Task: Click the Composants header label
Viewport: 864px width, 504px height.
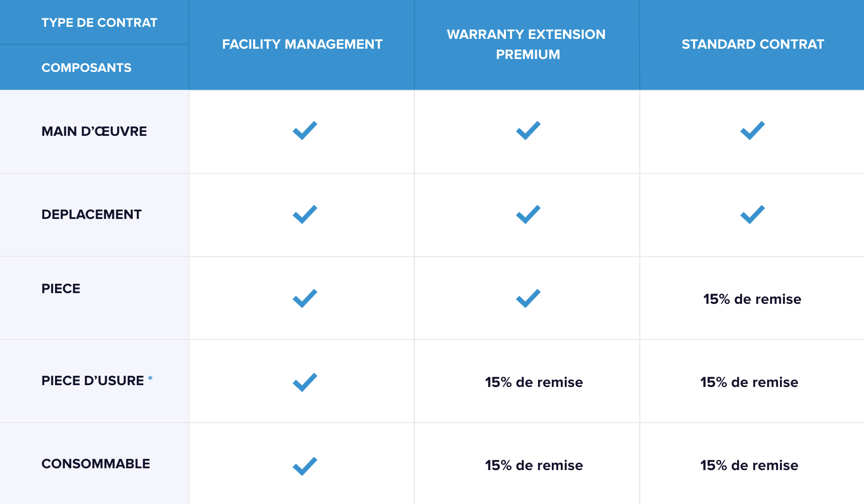Action: click(86, 67)
